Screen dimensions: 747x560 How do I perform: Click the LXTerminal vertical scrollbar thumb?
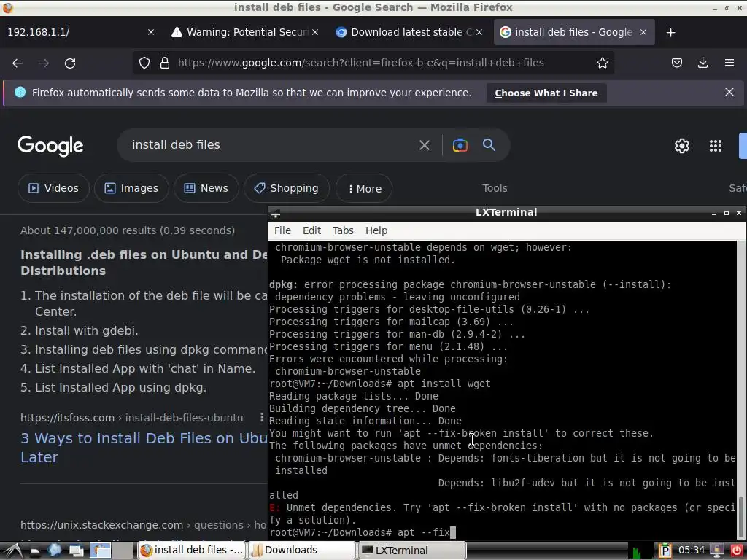pyautogui.click(x=741, y=518)
